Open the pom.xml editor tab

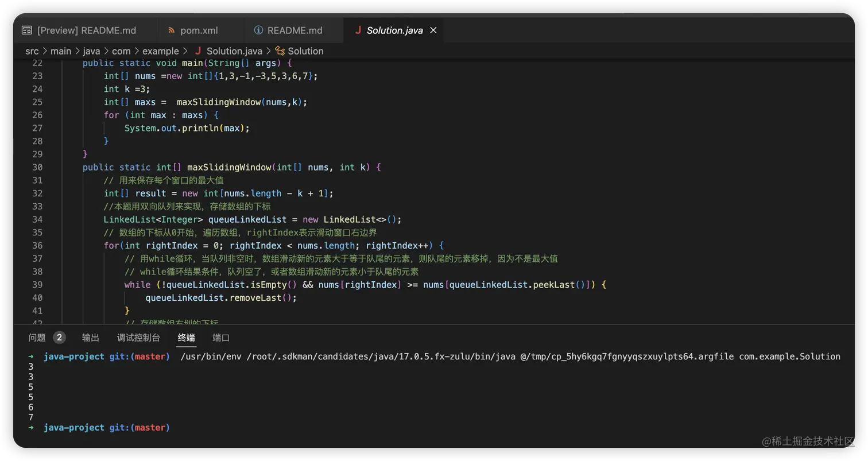[x=200, y=30]
